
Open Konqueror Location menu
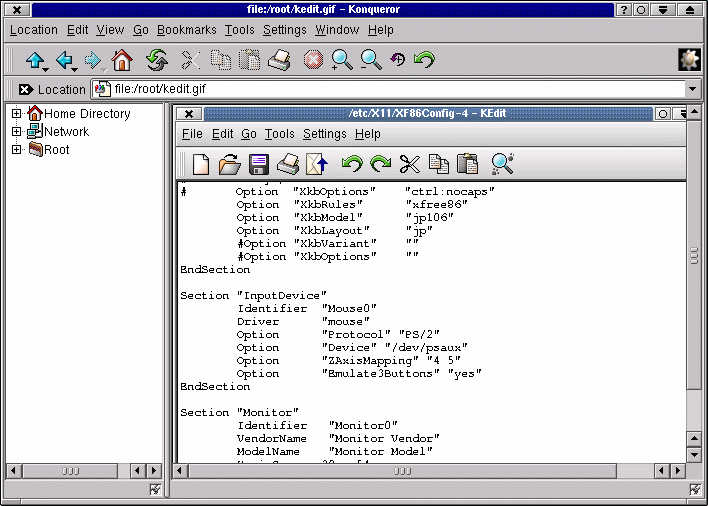pyautogui.click(x=34, y=30)
